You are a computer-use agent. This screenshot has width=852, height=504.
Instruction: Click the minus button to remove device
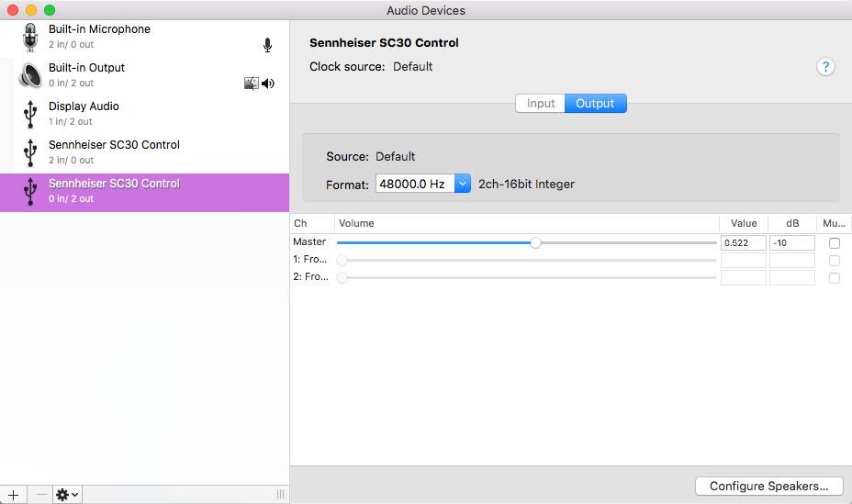tap(40, 494)
